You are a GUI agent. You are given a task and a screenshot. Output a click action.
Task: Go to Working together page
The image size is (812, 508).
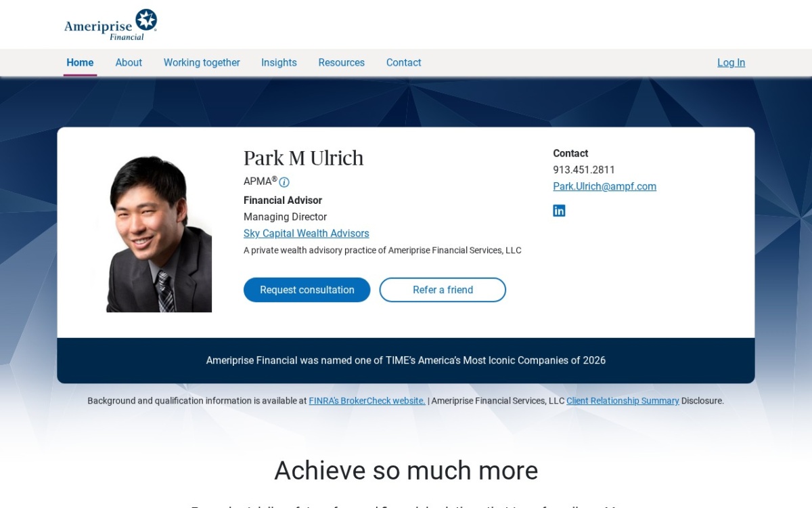pyautogui.click(x=202, y=62)
